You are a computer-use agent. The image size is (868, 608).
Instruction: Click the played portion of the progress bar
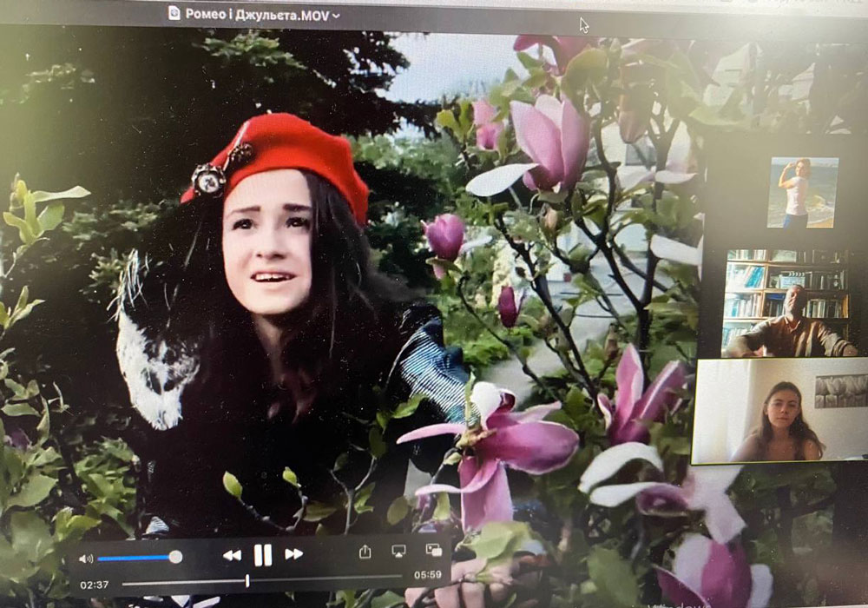(183, 583)
